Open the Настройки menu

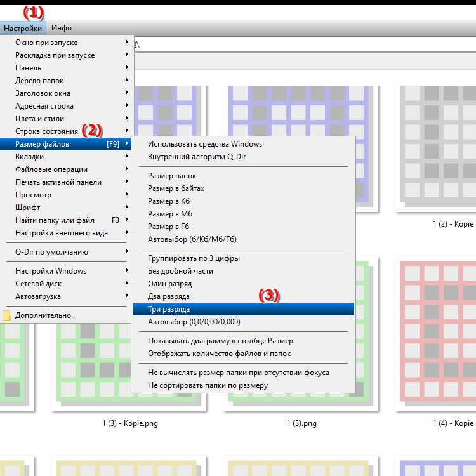click(x=23, y=28)
